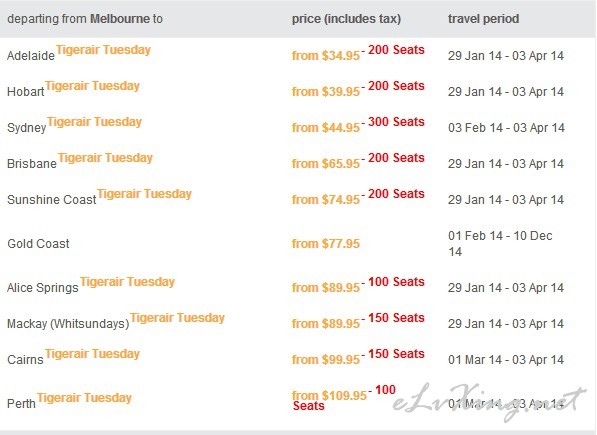Click the from $44.95 Sydney fare
597x435 pixels.
(326, 128)
